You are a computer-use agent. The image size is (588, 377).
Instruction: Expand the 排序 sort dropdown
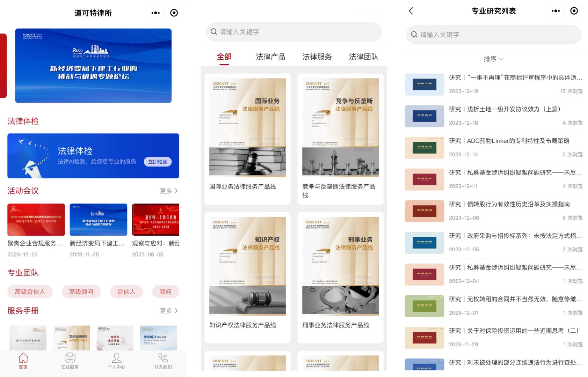tap(494, 59)
